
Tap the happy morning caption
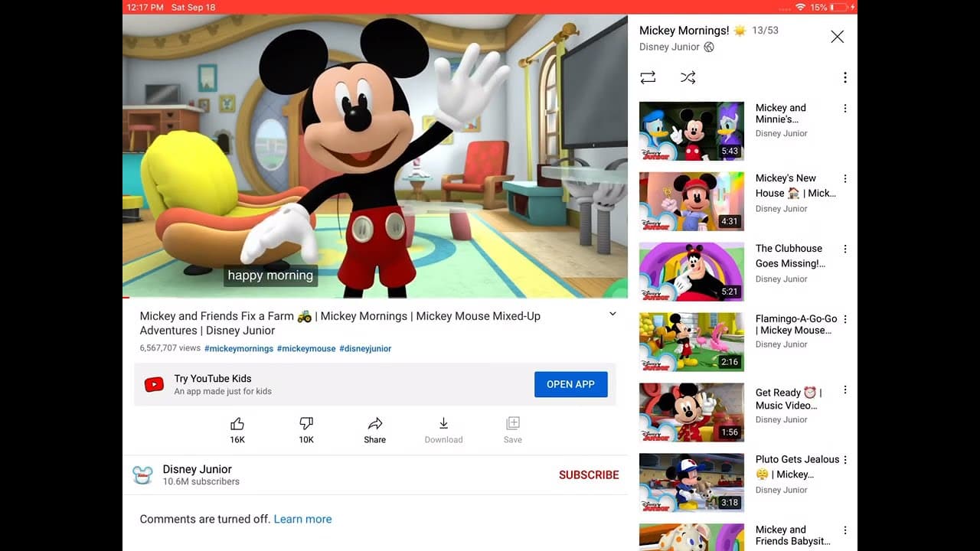tap(270, 275)
